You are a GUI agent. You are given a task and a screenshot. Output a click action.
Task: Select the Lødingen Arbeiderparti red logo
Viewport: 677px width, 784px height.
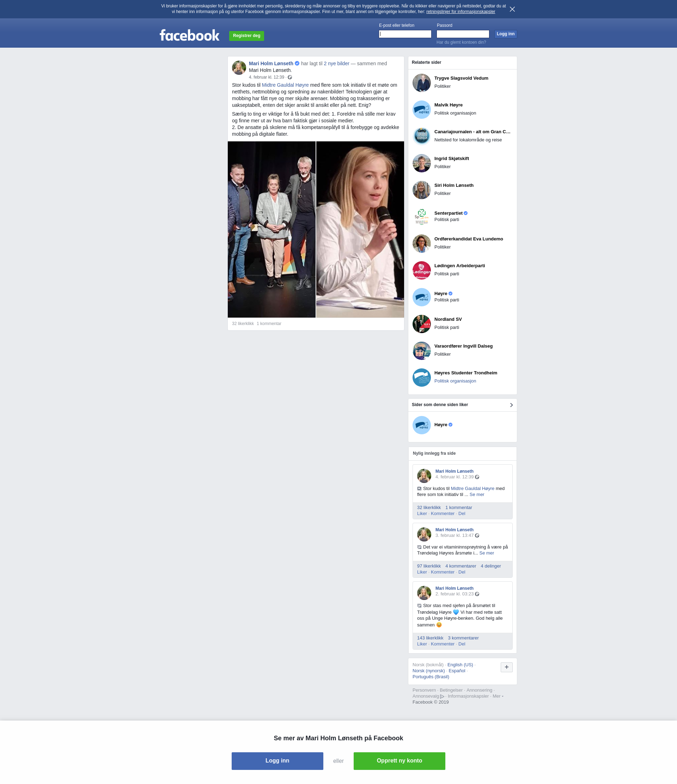(422, 270)
